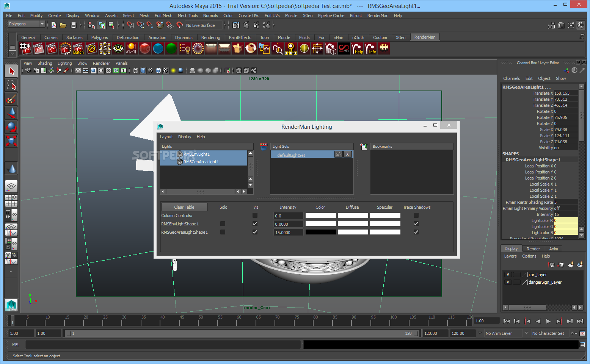The height and width of the screenshot is (364, 590).
Task: Click the cardboard box shelf icon
Action: (238, 48)
